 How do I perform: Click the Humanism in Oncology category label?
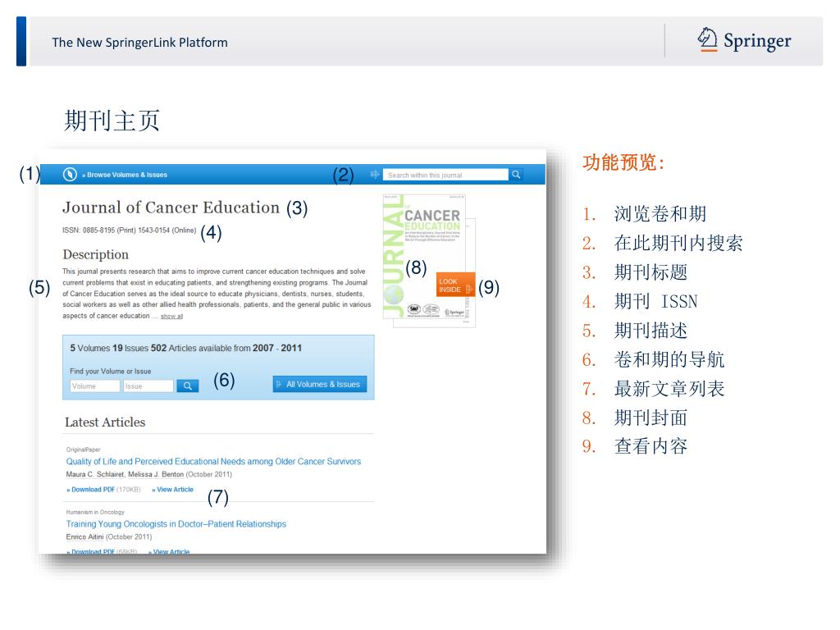pos(95,512)
